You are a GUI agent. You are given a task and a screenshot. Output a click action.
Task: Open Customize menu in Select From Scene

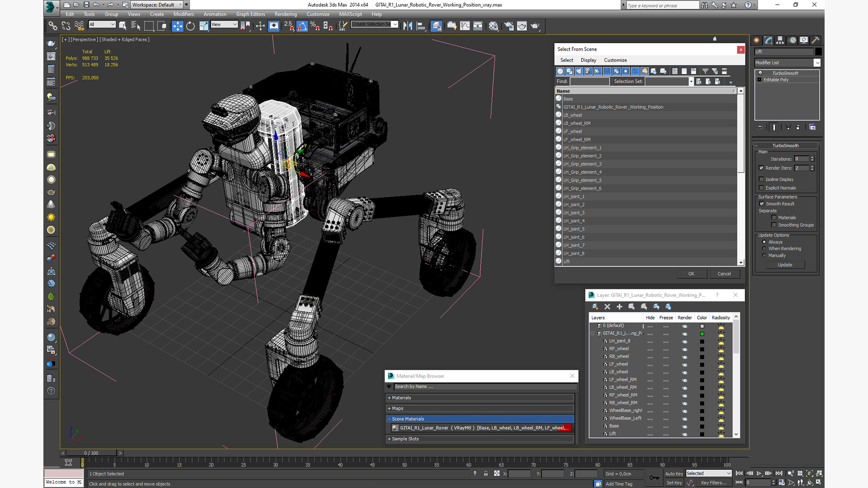pyautogui.click(x=615, y=60)
